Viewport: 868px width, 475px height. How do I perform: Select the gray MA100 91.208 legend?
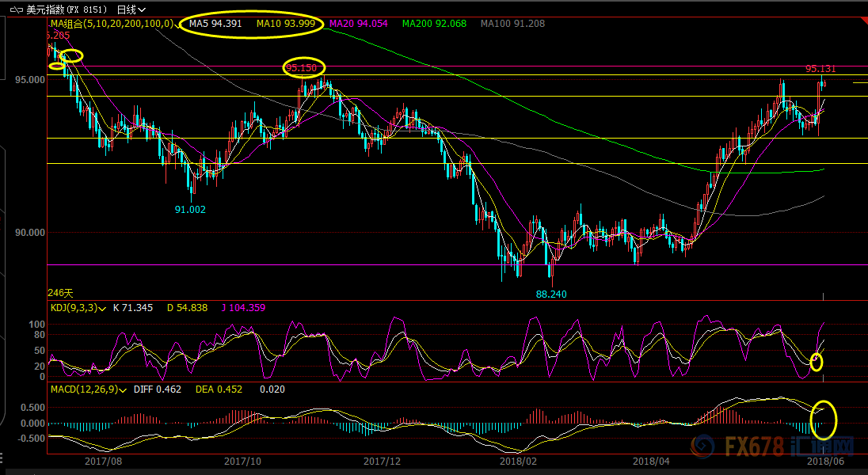[x=512, y=25]
